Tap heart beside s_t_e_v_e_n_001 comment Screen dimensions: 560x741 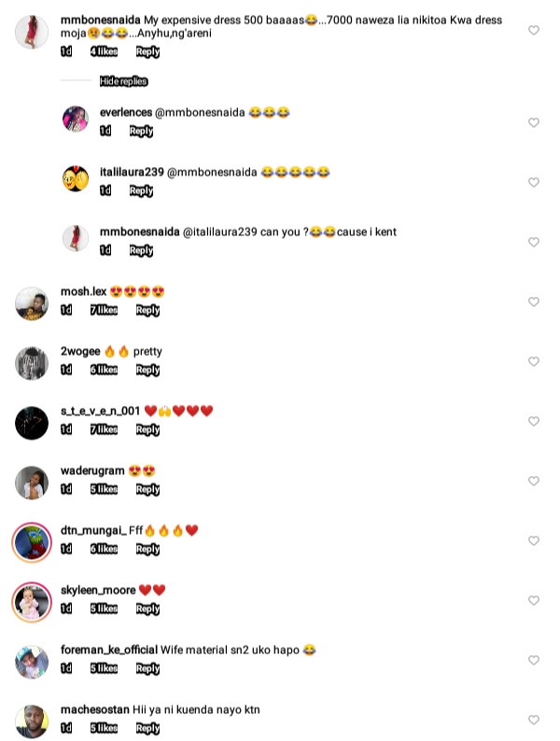[534, 421]
